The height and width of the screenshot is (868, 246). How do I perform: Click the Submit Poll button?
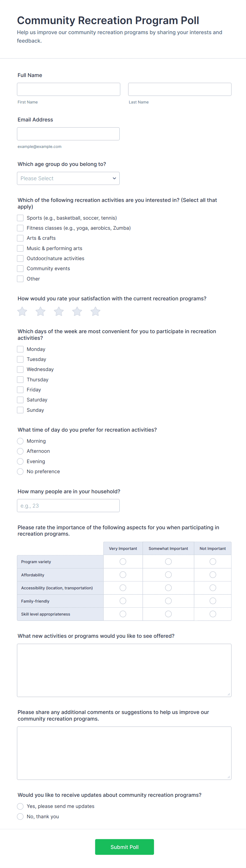click(x=124, y=847)
